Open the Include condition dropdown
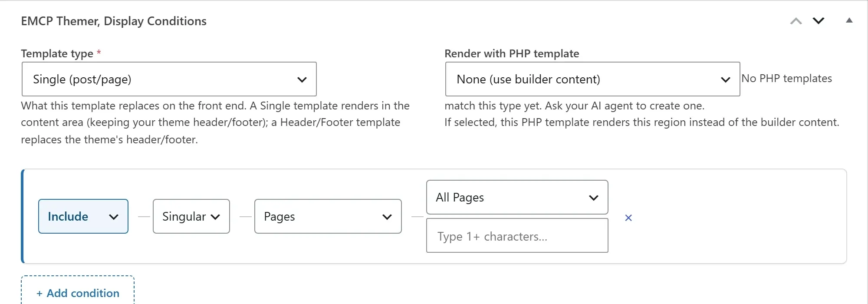 point(83,216)
